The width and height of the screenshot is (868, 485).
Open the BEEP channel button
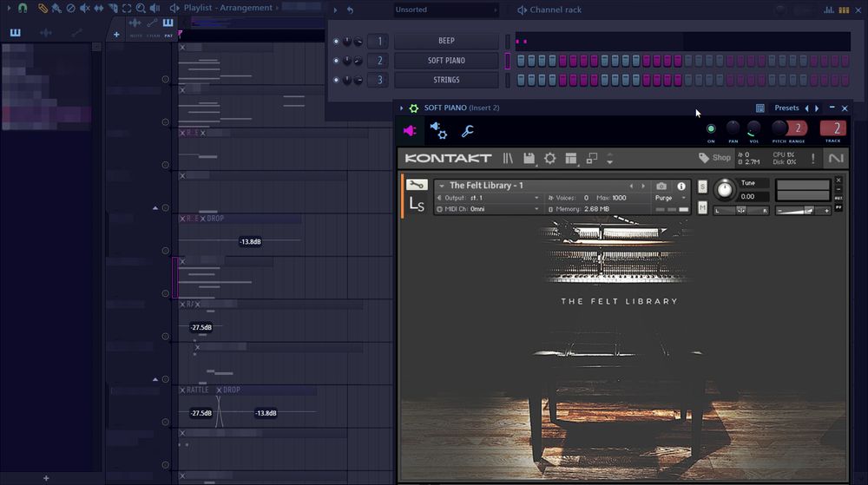[446, 41]
